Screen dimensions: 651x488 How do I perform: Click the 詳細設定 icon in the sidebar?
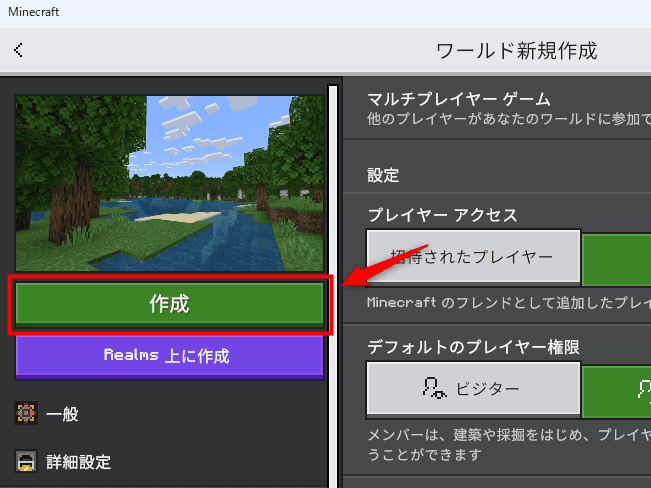(26, 462)
